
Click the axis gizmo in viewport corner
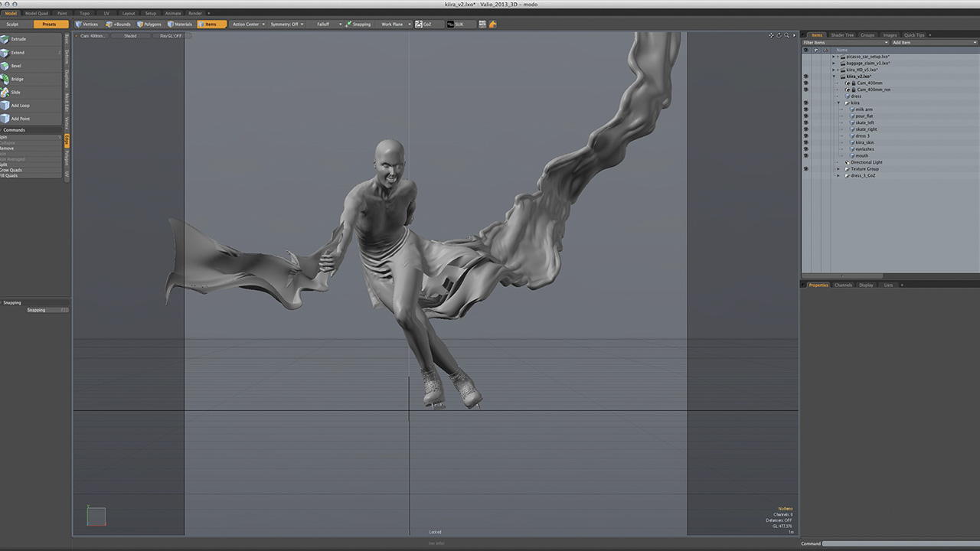[x=96, y=517]
